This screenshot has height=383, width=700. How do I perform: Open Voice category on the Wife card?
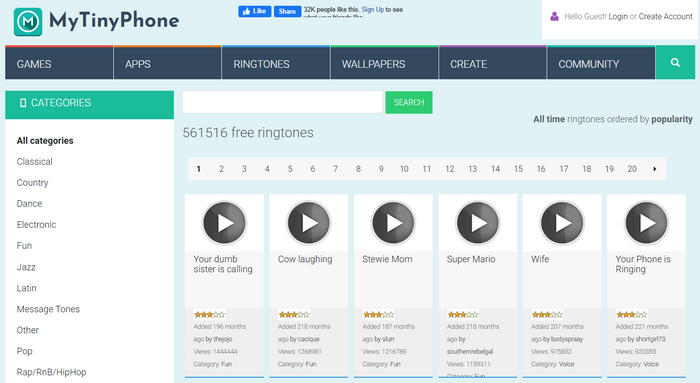click(566, 364)
